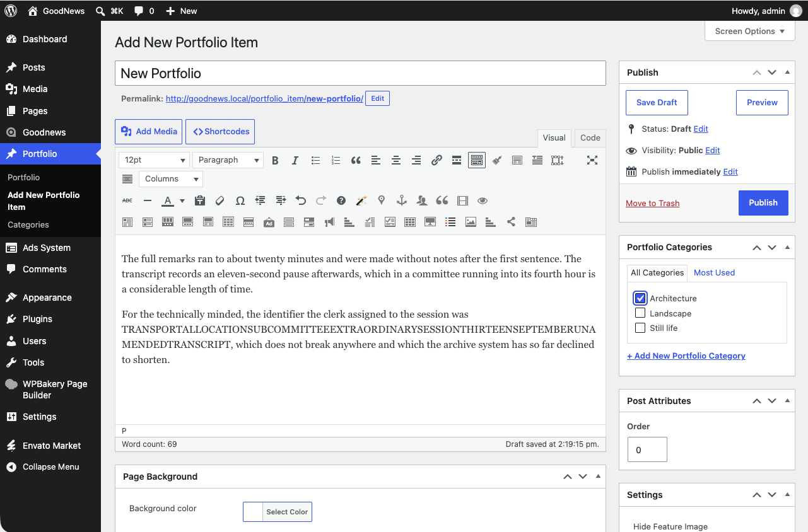The width and height of the screenshot is (808, 532).
Task: Open the Categories submenu under Portfolio
Action: [28, 224]
